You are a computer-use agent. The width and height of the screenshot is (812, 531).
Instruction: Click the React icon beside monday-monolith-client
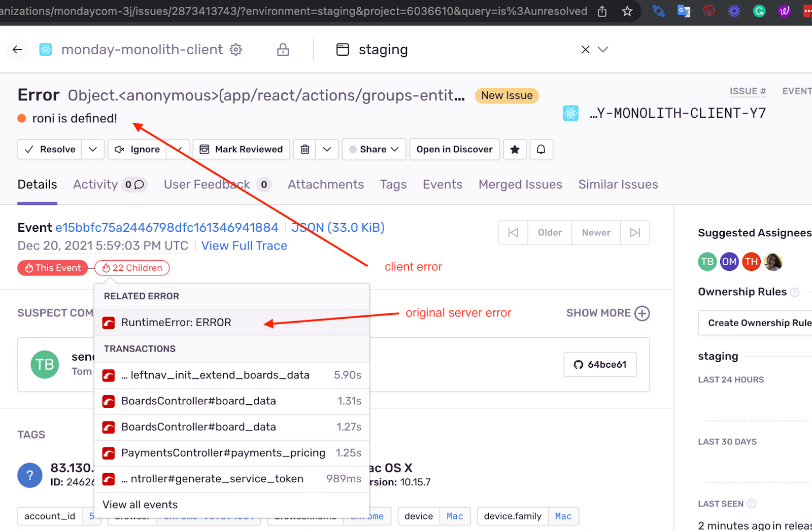[46, 49]
